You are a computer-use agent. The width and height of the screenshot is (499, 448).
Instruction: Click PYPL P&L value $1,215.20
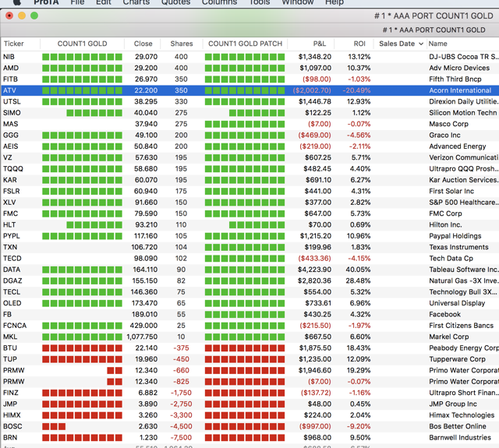click(x=315, y=236)
